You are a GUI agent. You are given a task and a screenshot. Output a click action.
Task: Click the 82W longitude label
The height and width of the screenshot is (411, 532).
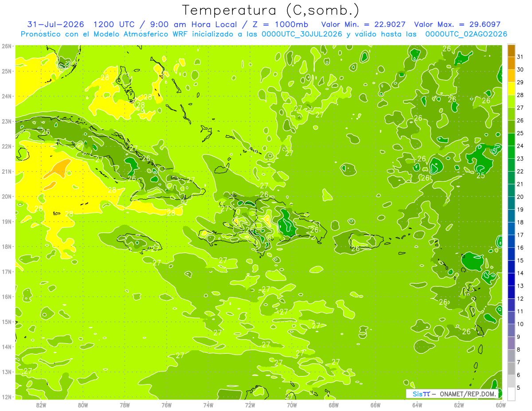41,405
